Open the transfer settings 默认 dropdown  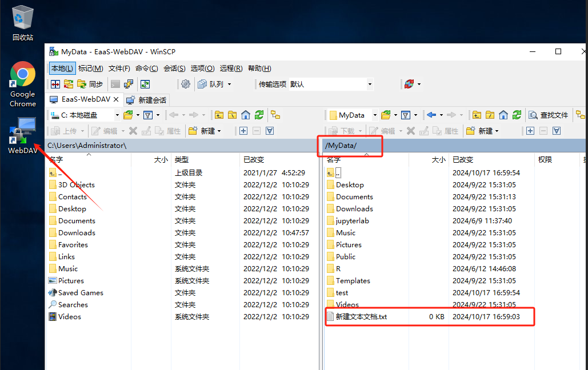point(370,84)
